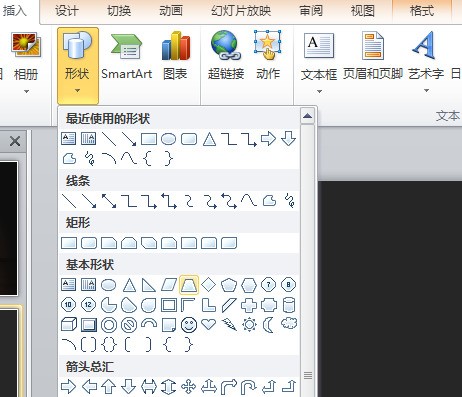Click the SmartArt icon in ribbon
462x397 pixels.
[x=126, y=46]
